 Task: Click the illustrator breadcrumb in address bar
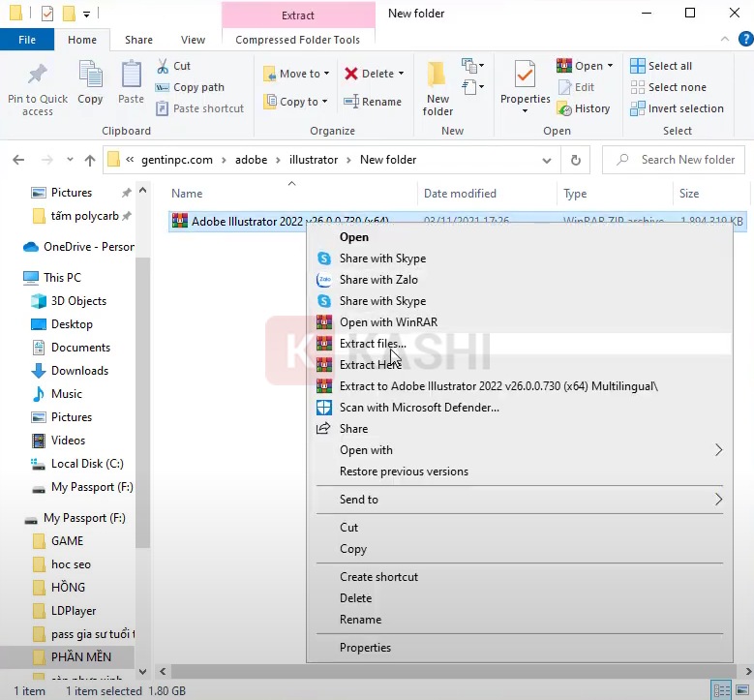tap(314, 160)
